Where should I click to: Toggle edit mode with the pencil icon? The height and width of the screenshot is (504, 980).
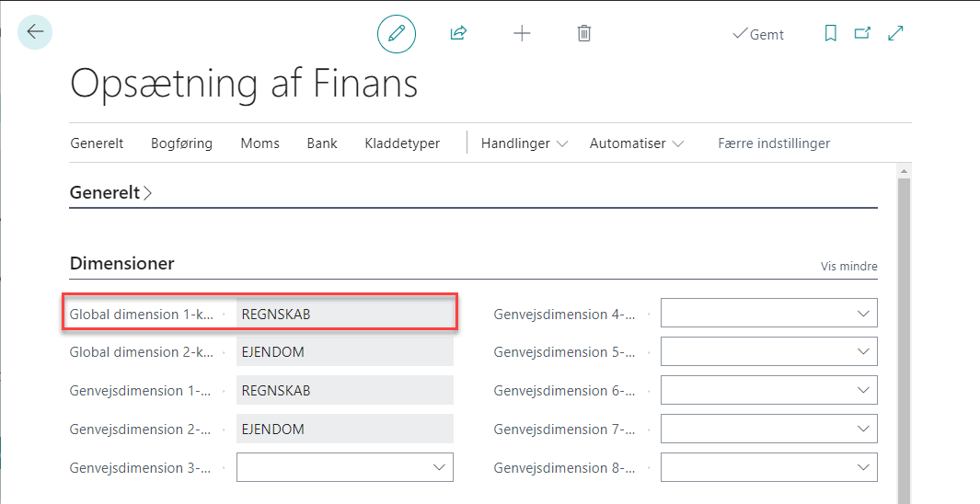tap(397, 33)
